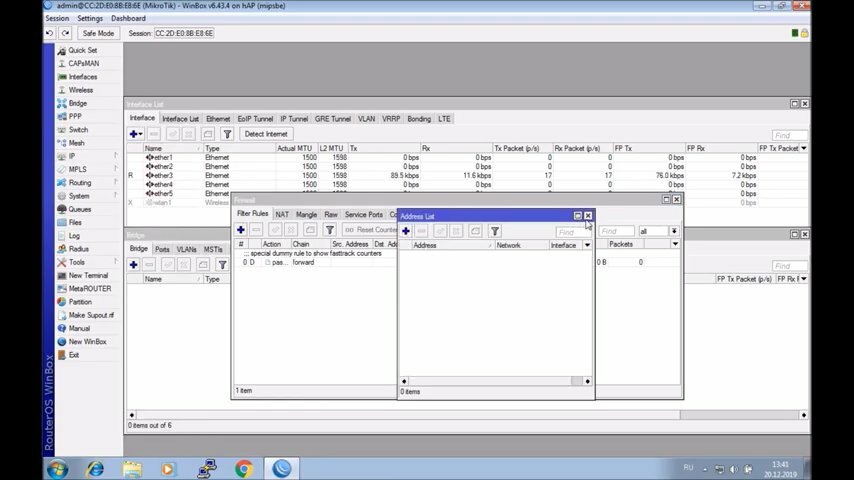The image size is (854, 480).
Task: Toggle Safe Mode button
Action: pyautogui.click(x=98, y=33)
